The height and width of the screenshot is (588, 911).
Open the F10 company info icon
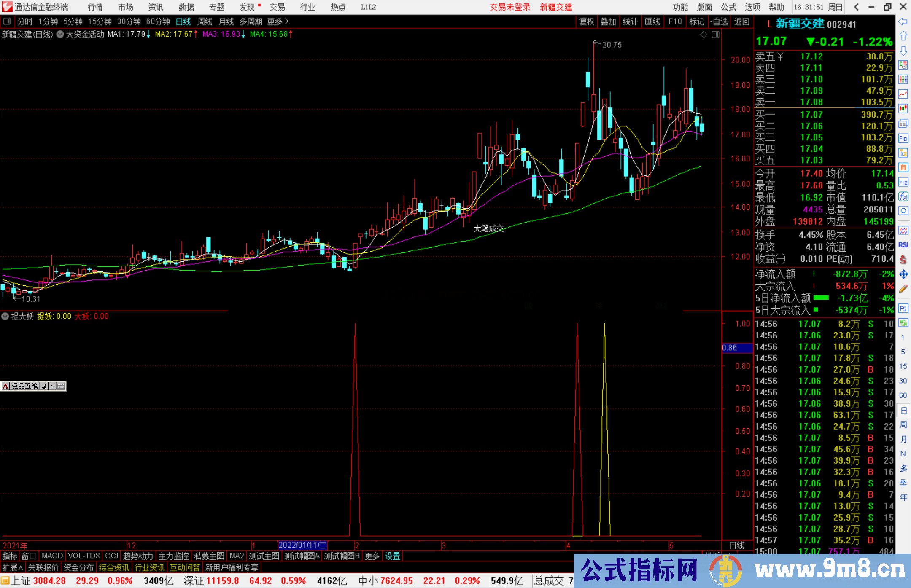pos(903,138)
